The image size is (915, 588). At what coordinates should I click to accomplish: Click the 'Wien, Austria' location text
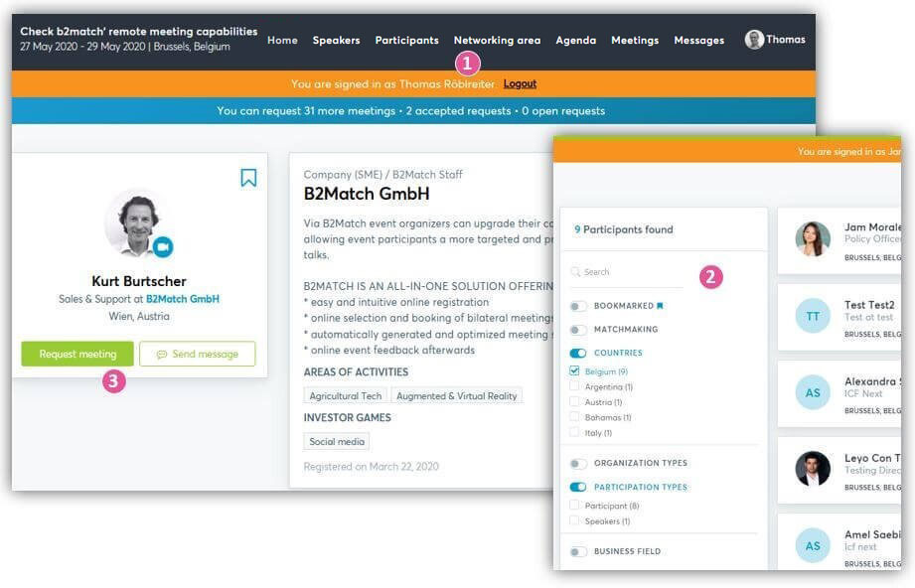139,316
